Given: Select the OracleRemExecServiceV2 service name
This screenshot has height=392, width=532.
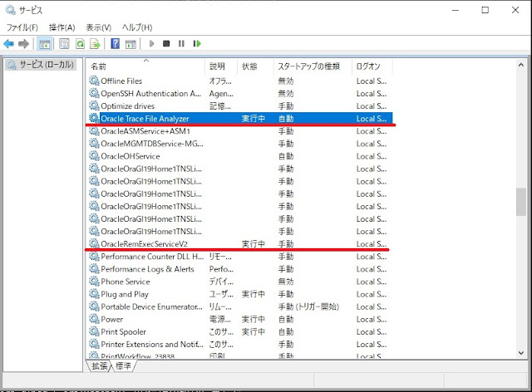Looking at the screenshot, I should (144, 244).
